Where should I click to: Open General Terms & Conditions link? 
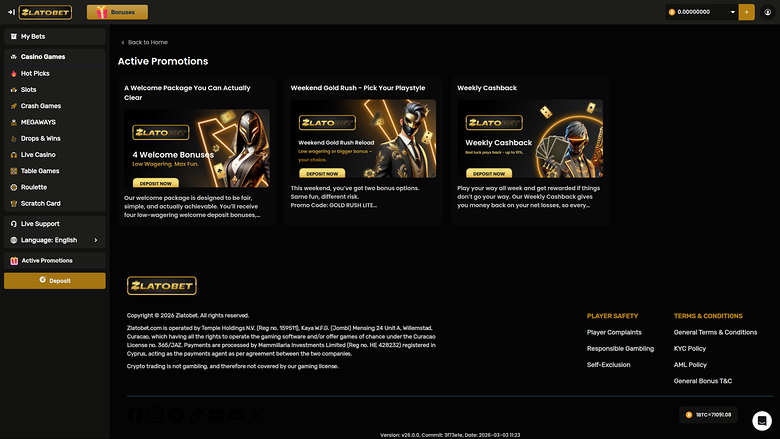715,332
